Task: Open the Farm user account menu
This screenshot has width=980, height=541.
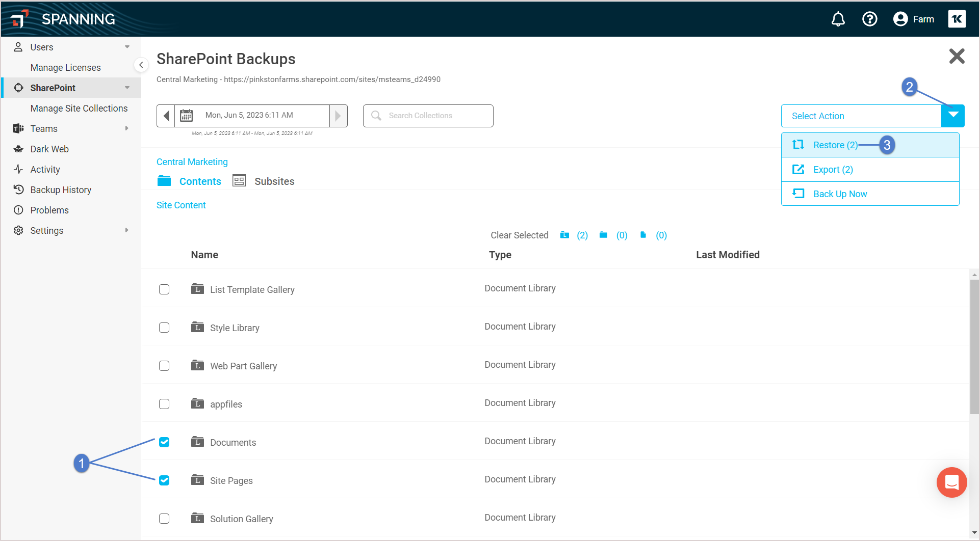Action: pyautogui.click(x=914, y=19)
